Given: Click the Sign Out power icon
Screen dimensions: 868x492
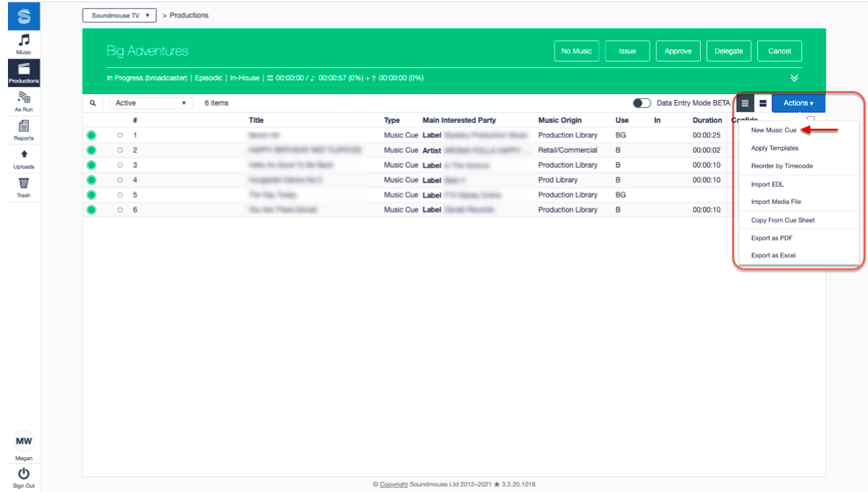Looking at the screenshot, I should 24,474.
